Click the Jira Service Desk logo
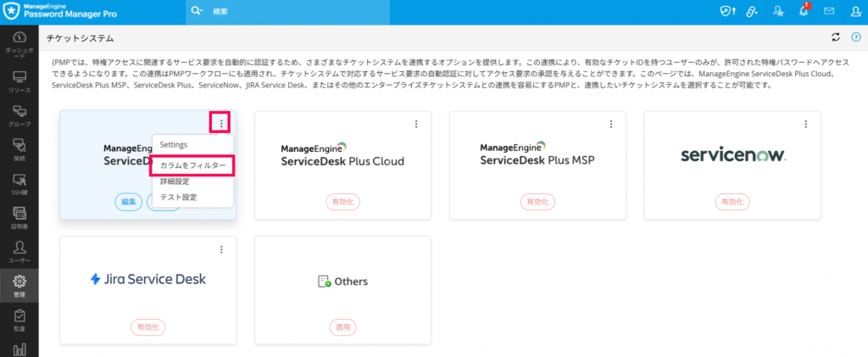This screenshot has width=868, height=357. 147,280
